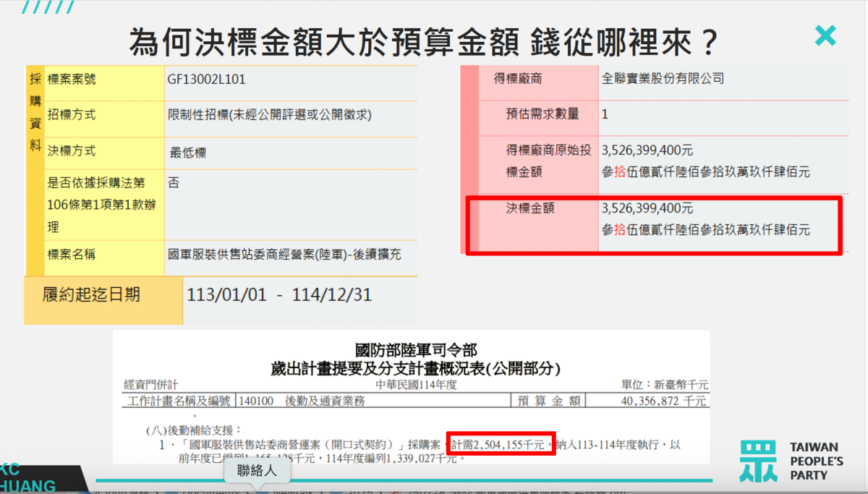The width and height of the screenshot is (868, 494).
Task: Click 3,526,399,400元 in the original bid row
Action: 647,150
